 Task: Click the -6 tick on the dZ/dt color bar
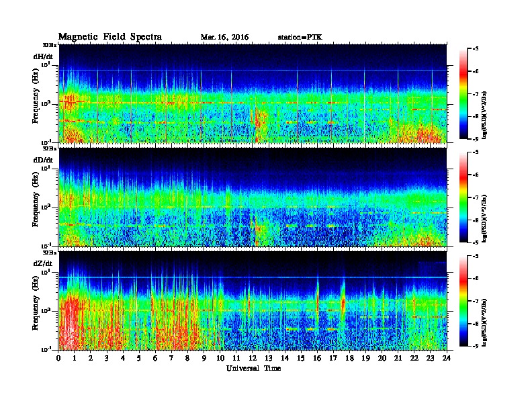476,279
